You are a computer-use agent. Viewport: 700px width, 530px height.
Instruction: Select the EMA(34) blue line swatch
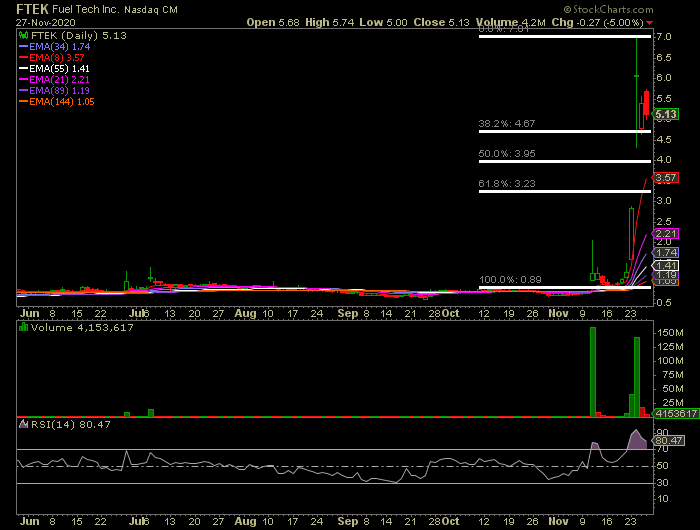(23, 46)
